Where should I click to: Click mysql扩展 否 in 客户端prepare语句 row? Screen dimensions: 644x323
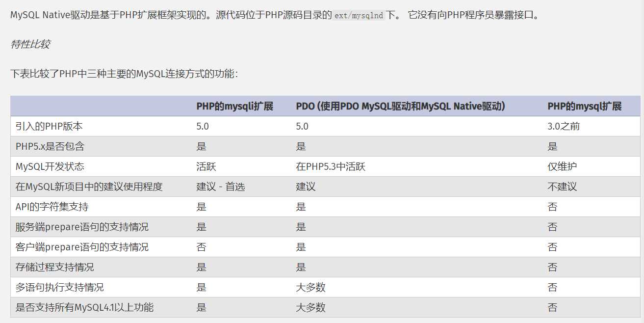552,247
